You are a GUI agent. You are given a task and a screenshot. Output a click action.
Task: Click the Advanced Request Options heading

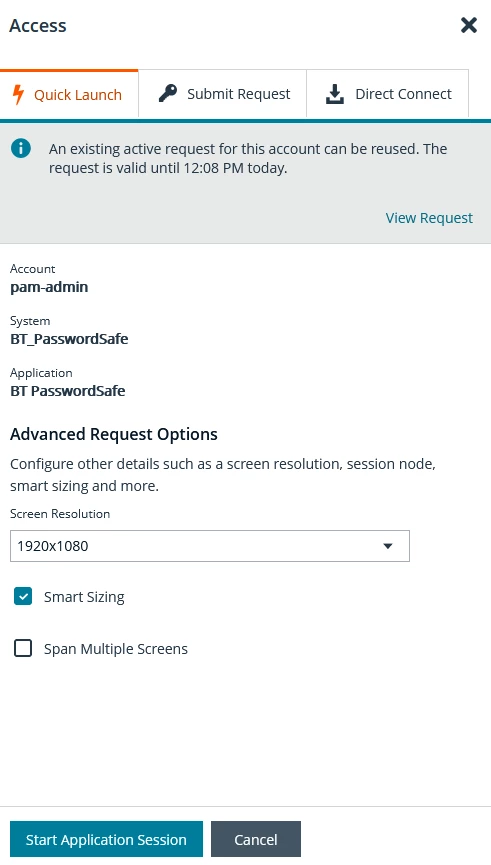114,434
